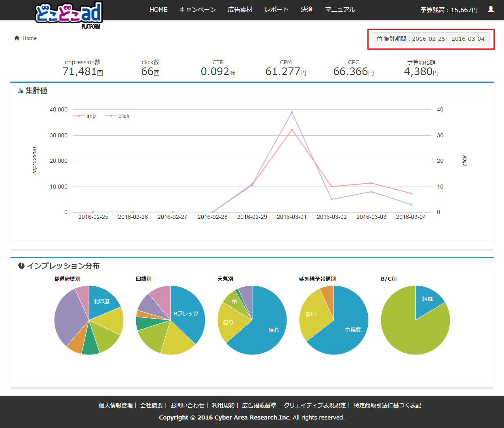Click the calendar icon in date range button
This screenshot has width=504, height=428.
[379, 39]
